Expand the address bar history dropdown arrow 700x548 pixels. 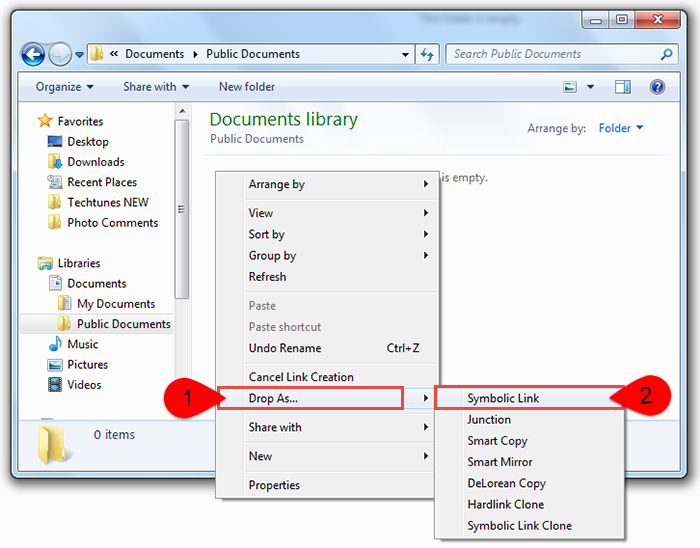click(405, 54)
